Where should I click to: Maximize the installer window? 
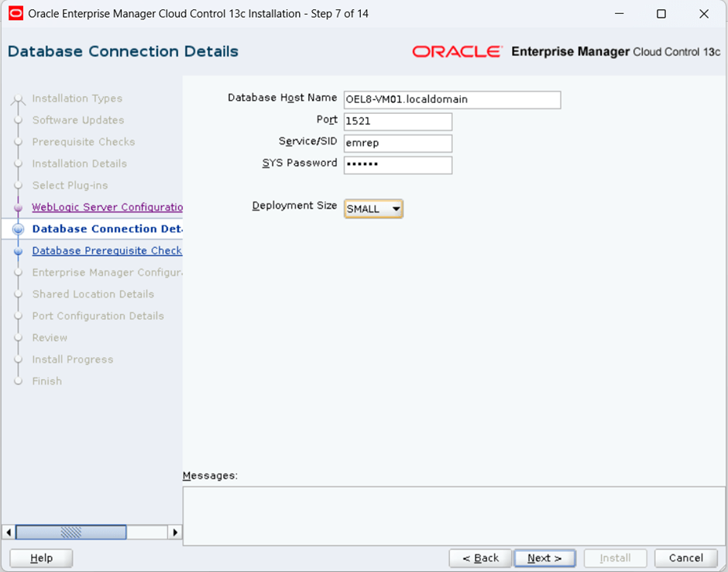tap(661, 14)
